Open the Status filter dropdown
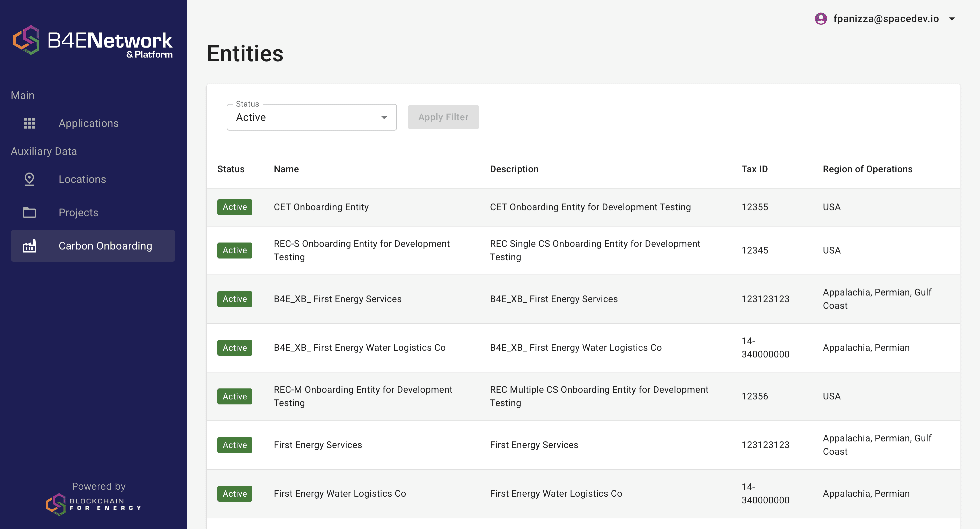Screen dimensions: 980x529 pos(311,118)
